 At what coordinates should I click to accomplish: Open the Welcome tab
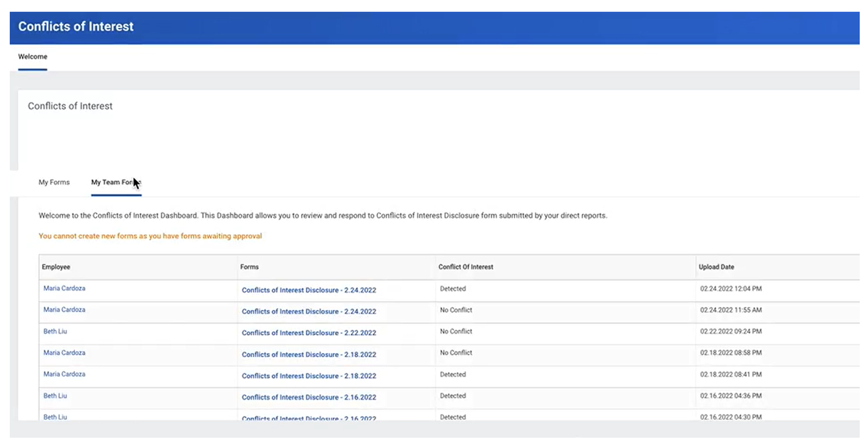(x=32, y=56)
